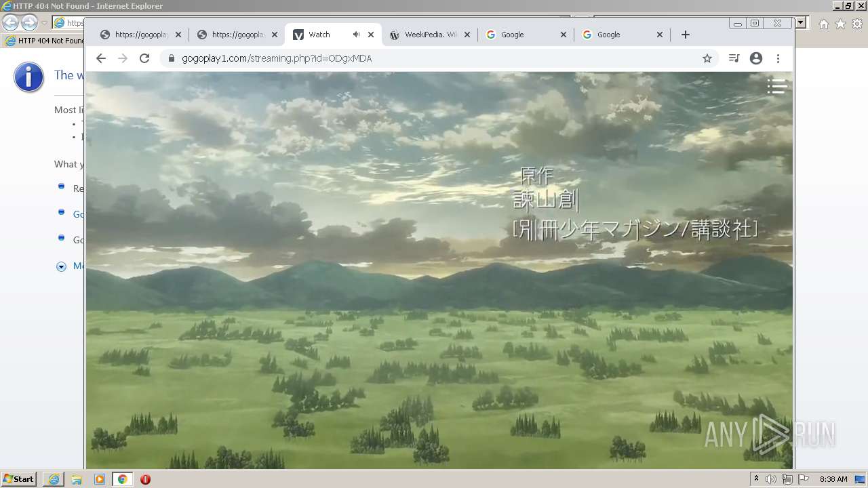This screenshot has height=488, width=868.
Task: Select the HTTP 404 Not Found IE tab
Action: pos(44,41)
